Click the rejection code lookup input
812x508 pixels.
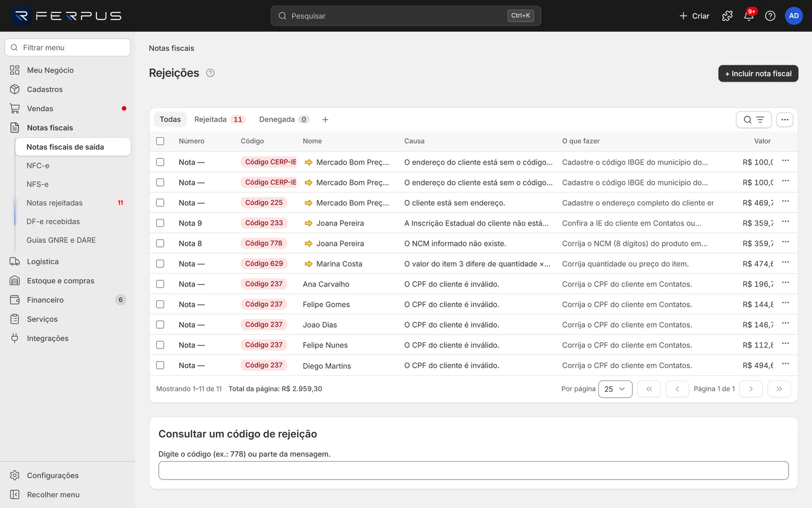click(473, 470)
